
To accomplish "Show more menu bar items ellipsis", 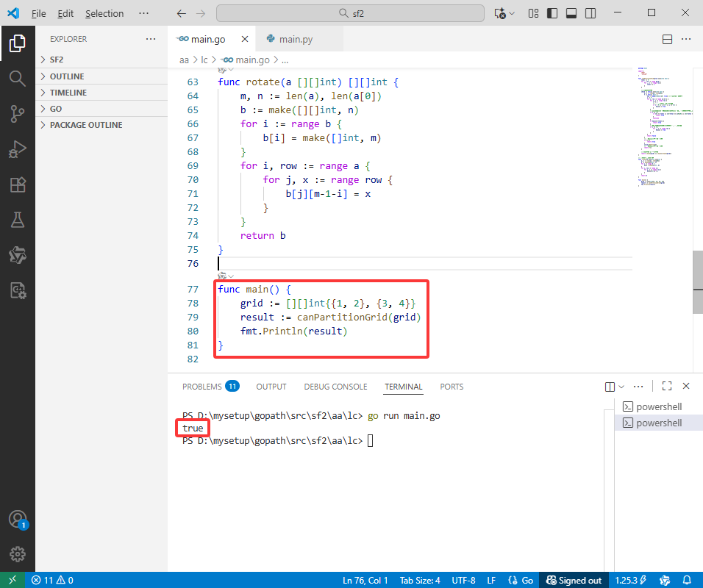I will [143, 13].
